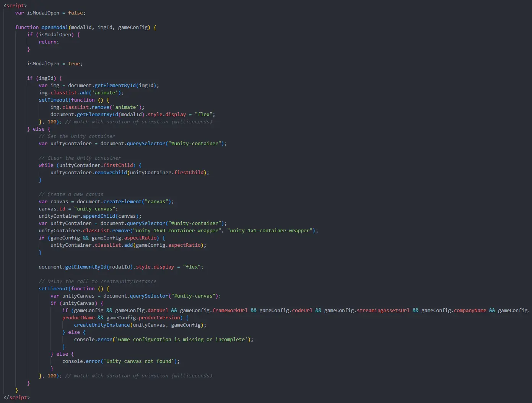532x403 pixels.
Task: Click the createUnityInstance function call
Action: (x=102, y=325)
